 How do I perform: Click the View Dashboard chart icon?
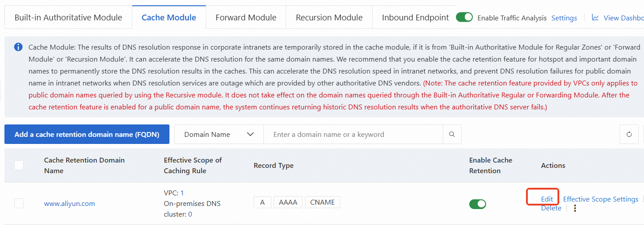[595, 18]
